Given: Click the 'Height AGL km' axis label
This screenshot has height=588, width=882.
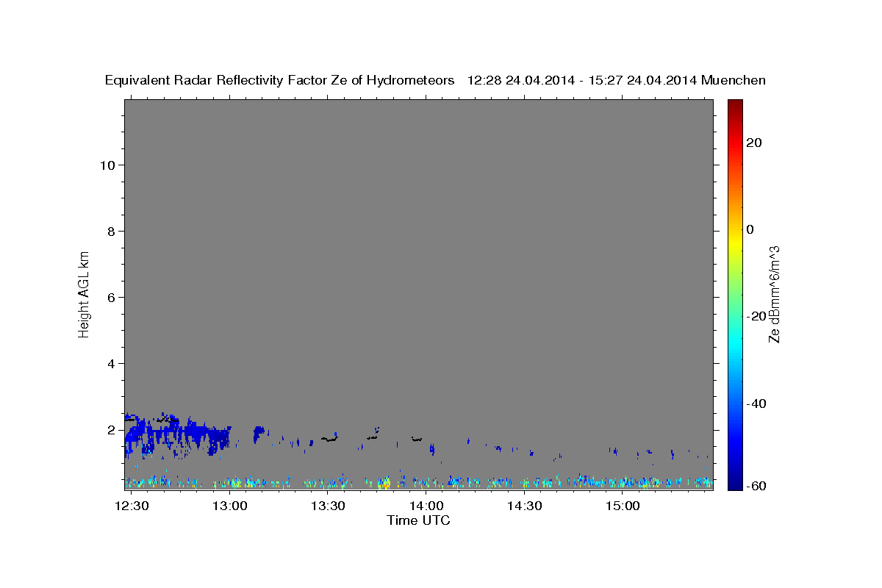Looking at the screenshot, I should (x=85, y=294).
